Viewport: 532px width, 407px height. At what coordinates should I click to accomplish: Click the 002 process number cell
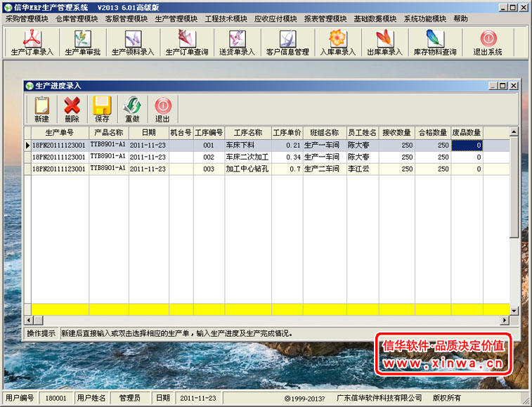tap(209, 157)
